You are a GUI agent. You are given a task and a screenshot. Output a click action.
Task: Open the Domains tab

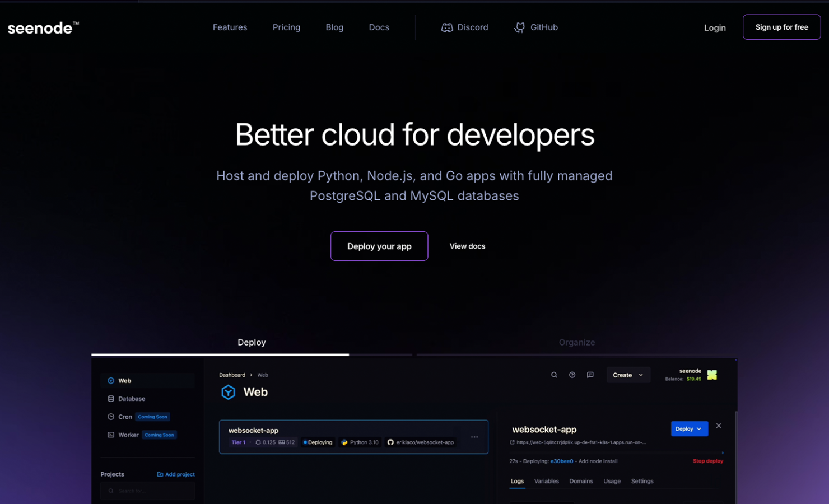pos(581,482)
